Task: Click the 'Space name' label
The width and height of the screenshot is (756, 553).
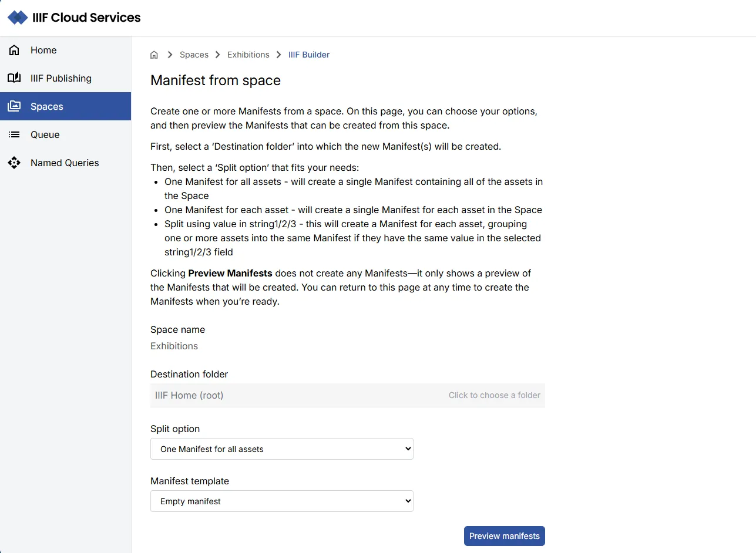Action: coord(177,329)
